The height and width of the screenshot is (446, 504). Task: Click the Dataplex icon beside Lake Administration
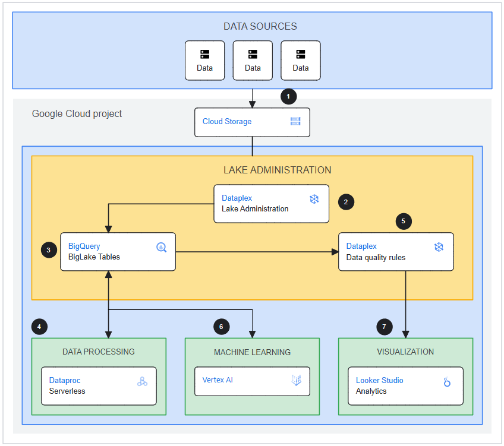click(x=314, y=199)
